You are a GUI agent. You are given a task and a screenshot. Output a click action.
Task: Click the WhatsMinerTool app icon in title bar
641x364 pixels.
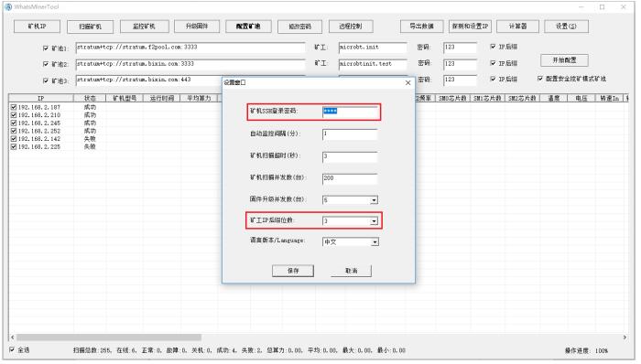click(8, 7)
